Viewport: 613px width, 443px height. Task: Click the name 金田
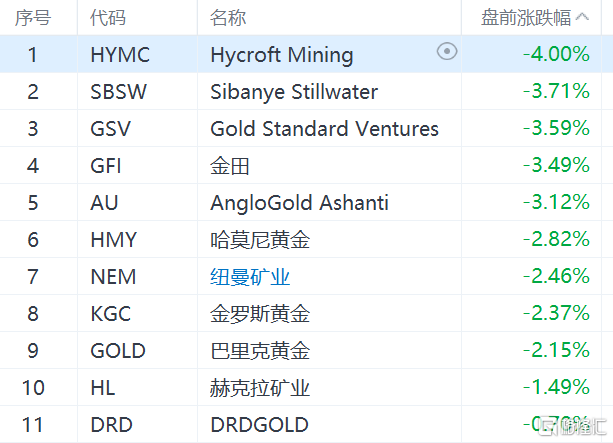coord(230,166)
